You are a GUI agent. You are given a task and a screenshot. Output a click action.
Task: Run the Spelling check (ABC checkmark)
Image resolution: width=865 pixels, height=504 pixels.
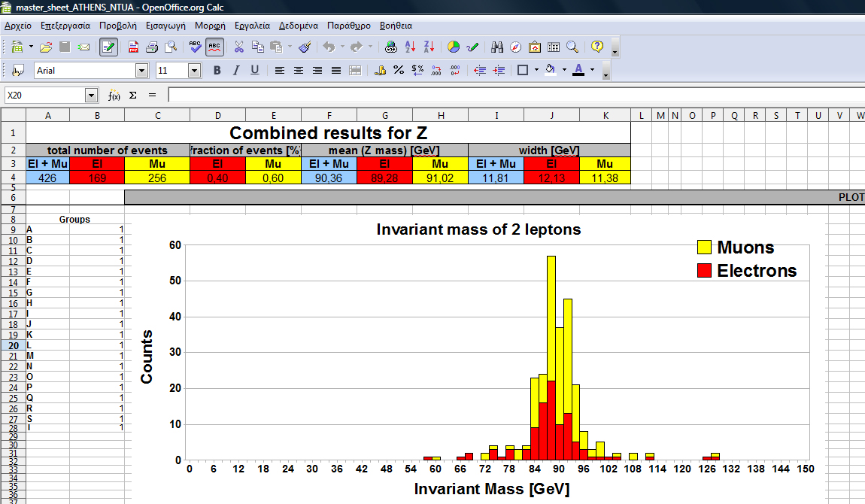[x=196, y=47]
